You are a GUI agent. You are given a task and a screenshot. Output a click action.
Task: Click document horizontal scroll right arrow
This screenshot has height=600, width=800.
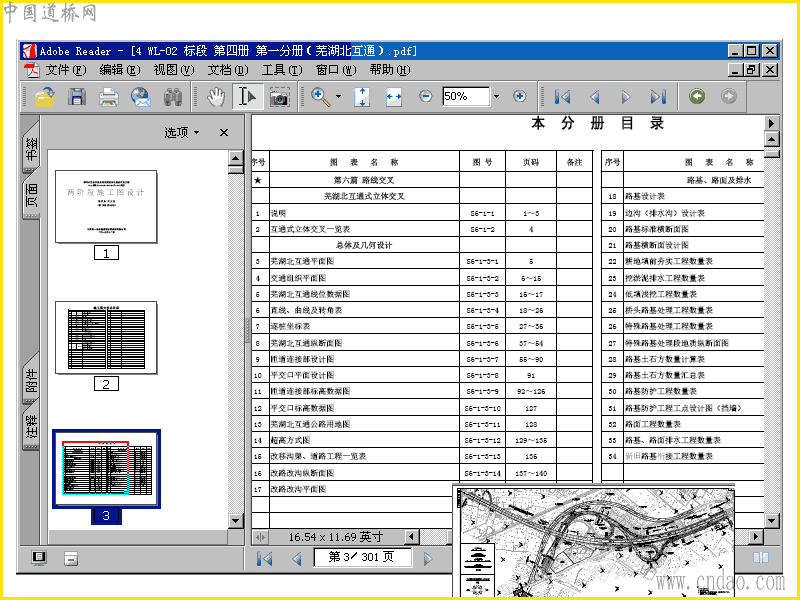755,536
